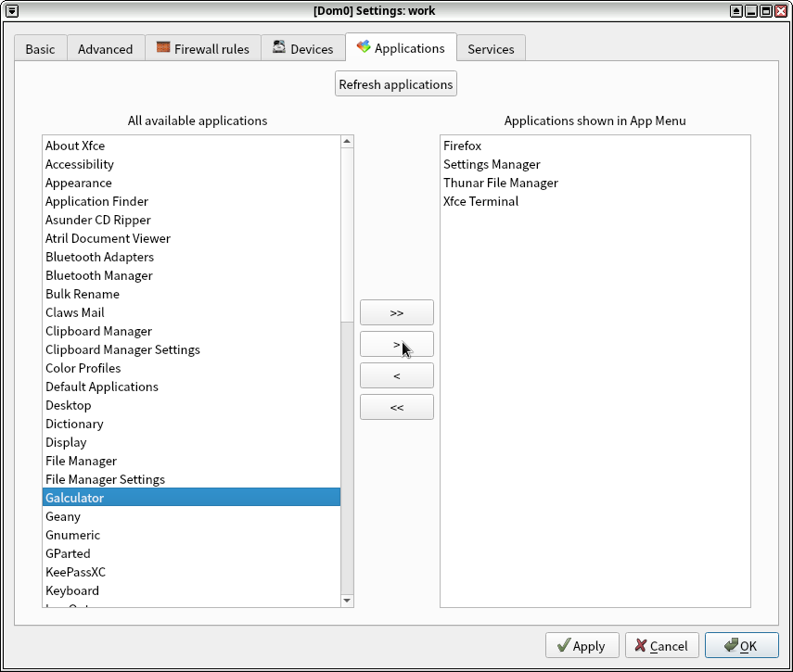Move all applications right with >> button
793x672 pixels.
coord(396,312)
